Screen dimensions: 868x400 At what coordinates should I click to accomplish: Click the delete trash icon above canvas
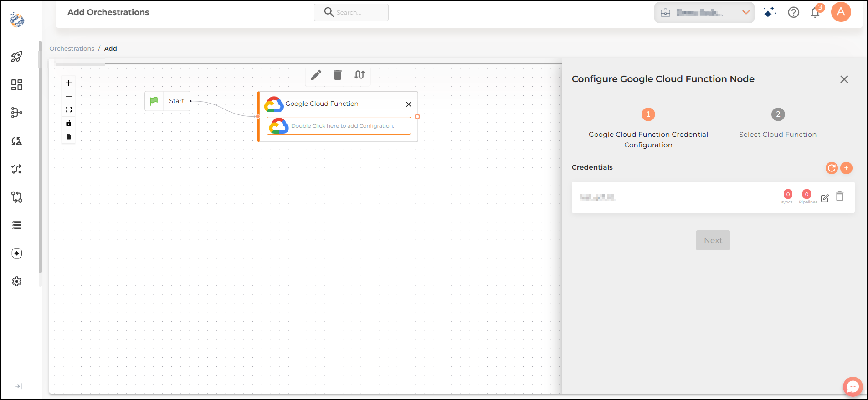338,75
